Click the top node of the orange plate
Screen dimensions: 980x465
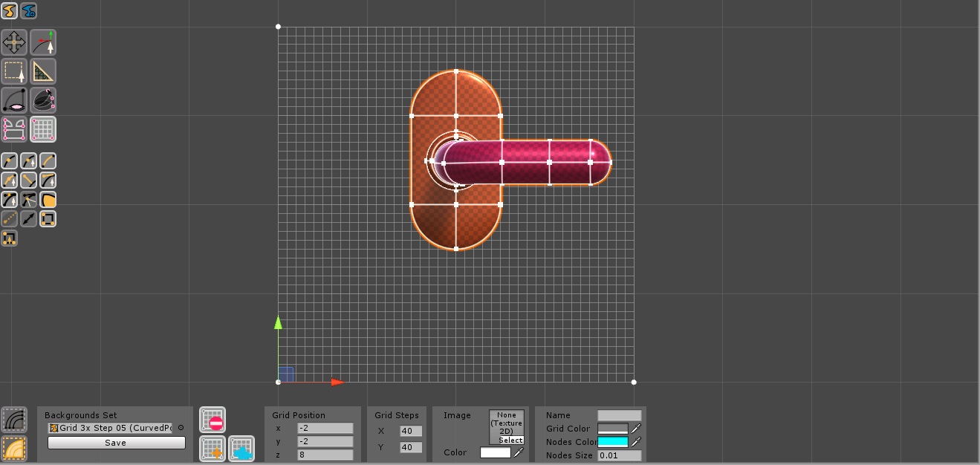pos(456,72)
